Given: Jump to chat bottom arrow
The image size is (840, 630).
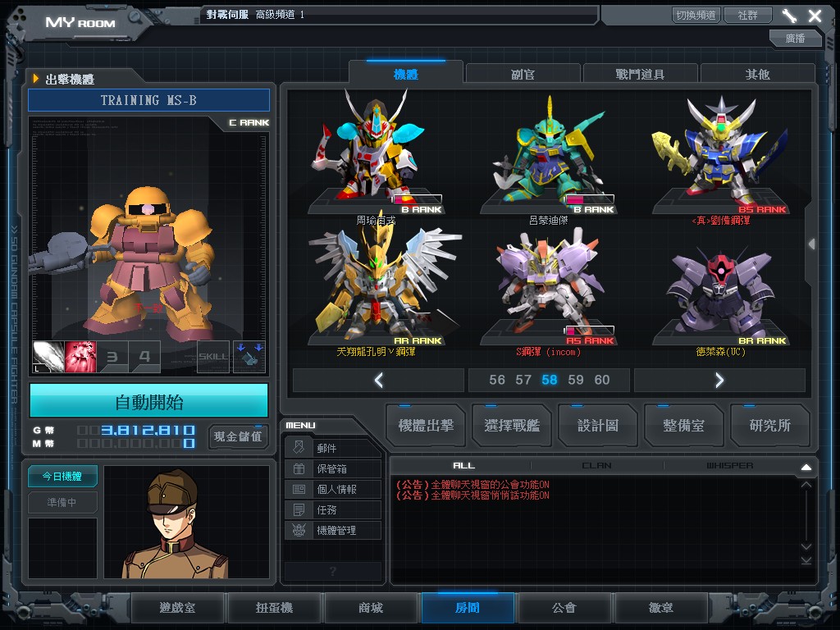Looking at the screenshot, I should [x=806, y=560].
